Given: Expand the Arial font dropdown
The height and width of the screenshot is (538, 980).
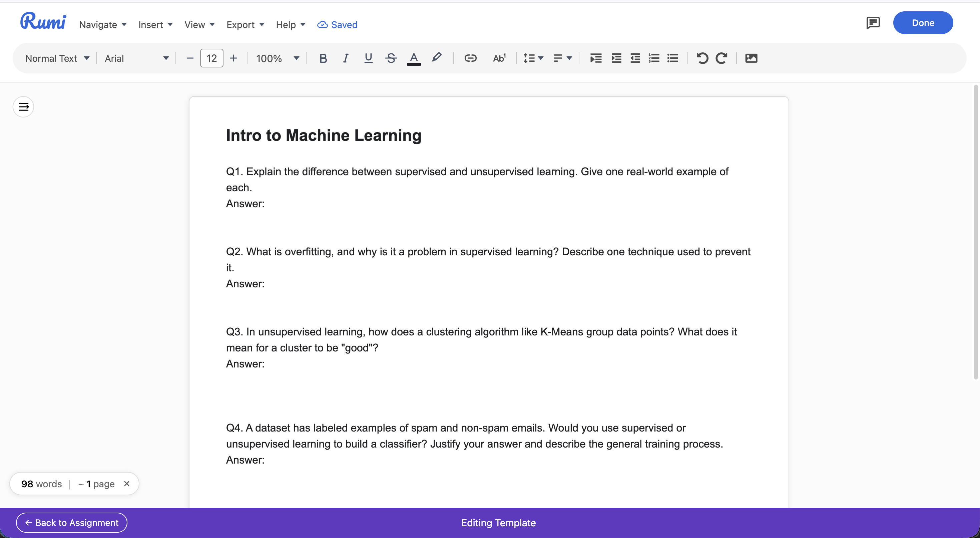Looking at the screenshot, I should pyautogui.click(x=136, y=58).
